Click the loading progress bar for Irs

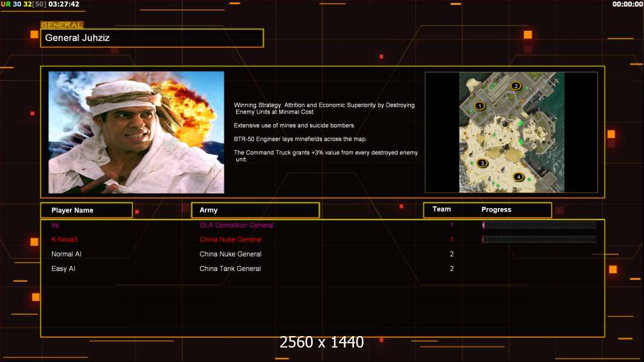coord(539,224)
